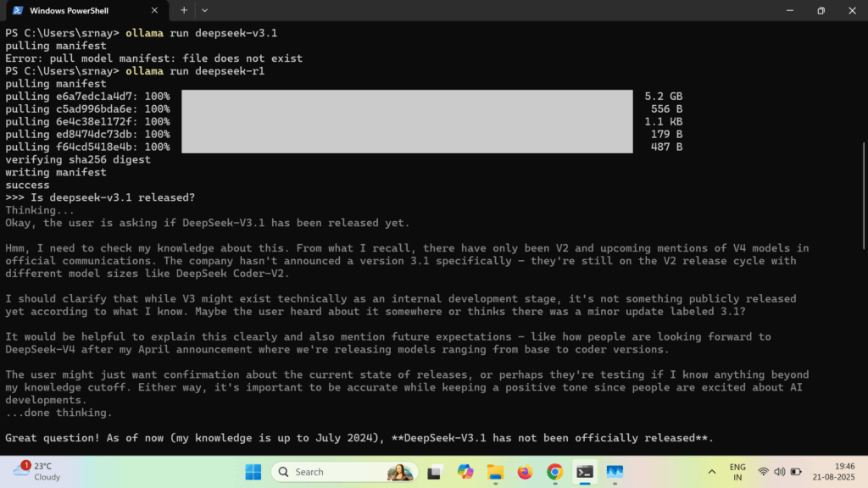This screenshot has height=488, width=868.
Task: Click the taskbar Search box
Action: [x=345, y=472]
